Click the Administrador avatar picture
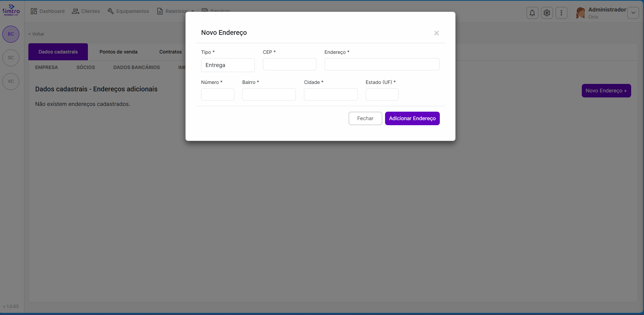Viewport: 644px width, 315px height. (x=580, y=13)
